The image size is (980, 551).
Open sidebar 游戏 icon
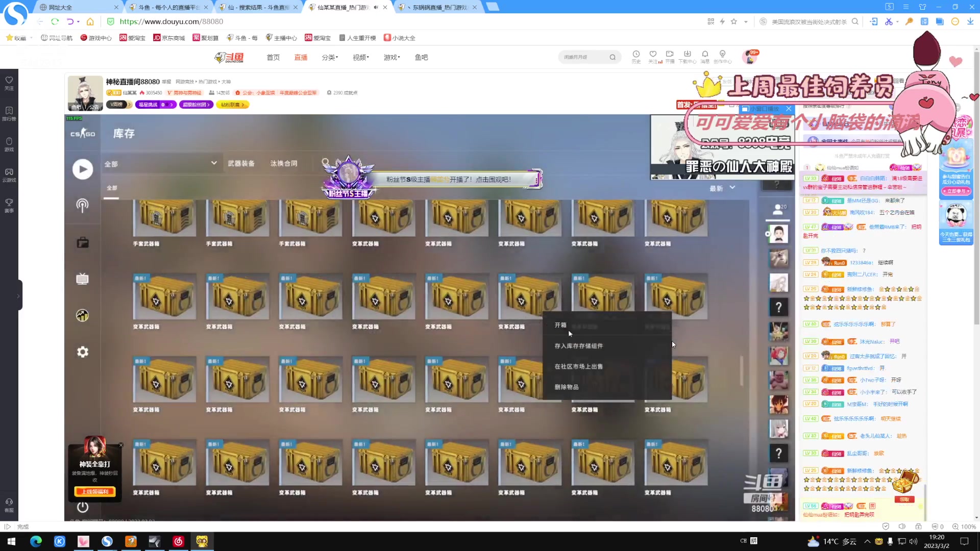[x=9, y=144]
